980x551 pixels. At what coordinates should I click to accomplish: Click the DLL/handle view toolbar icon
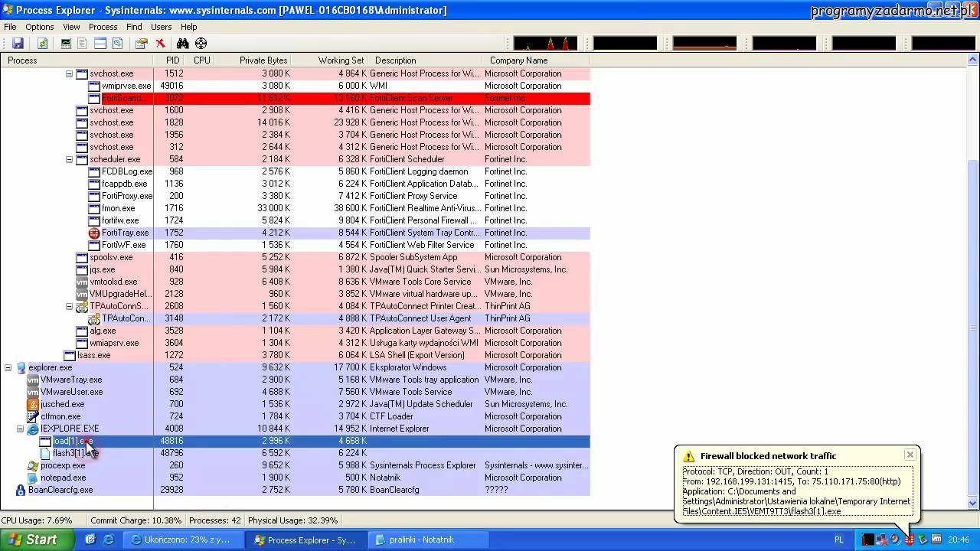117,44
